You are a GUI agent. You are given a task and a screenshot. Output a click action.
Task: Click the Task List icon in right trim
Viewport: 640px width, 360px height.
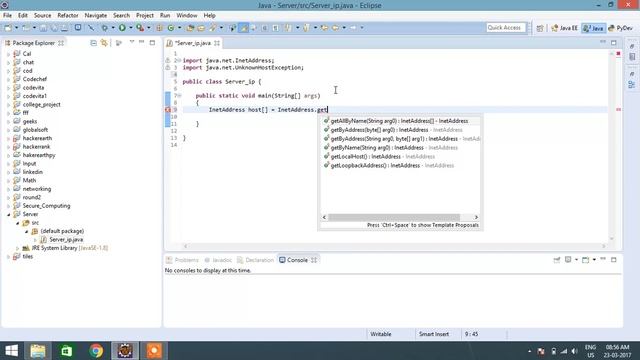632,57
